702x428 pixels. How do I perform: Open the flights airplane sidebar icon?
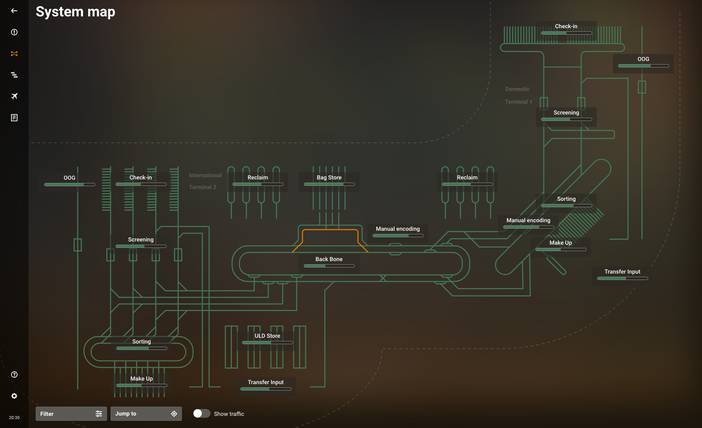click(14, 96)
